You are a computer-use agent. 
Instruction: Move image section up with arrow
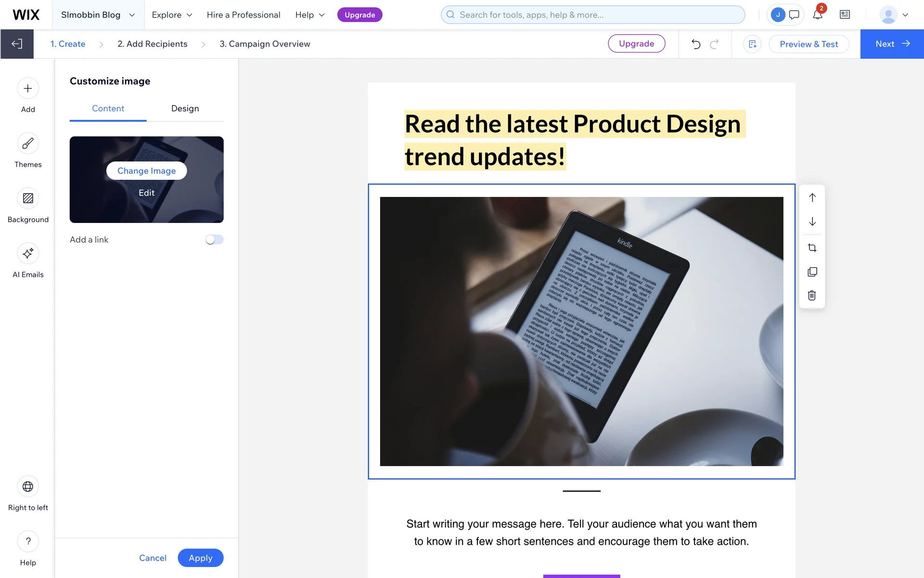tap(812, 197)
